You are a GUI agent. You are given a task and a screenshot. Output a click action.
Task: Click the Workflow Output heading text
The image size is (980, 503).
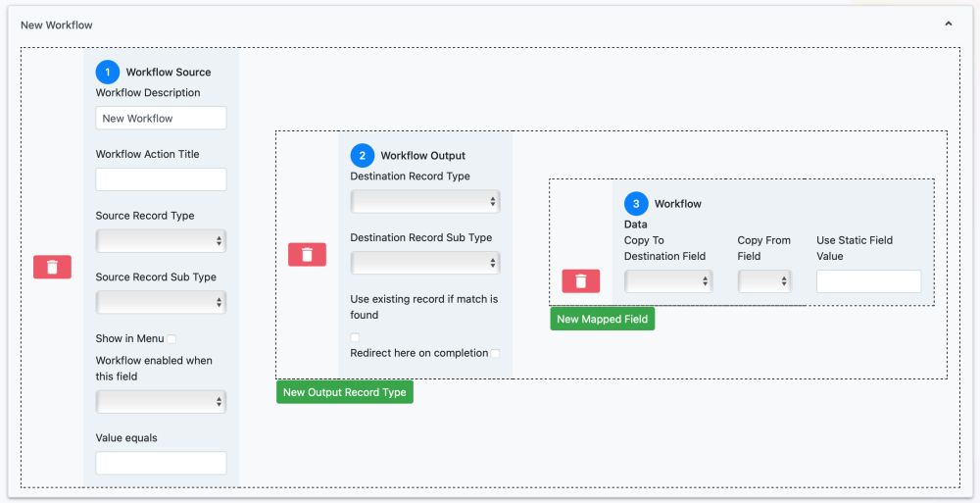(423, 155)
